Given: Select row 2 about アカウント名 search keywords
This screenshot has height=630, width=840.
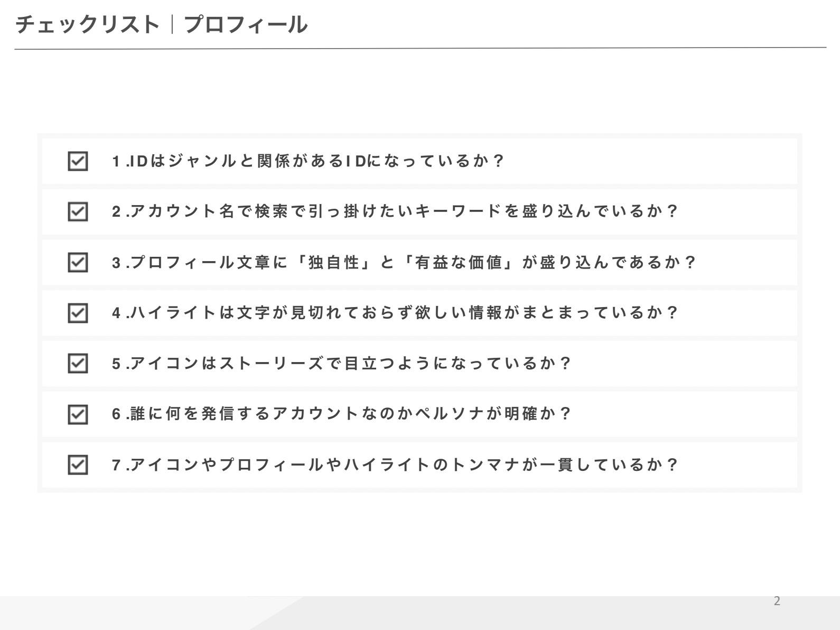Looking at the screenshot, I should (419, 211).
